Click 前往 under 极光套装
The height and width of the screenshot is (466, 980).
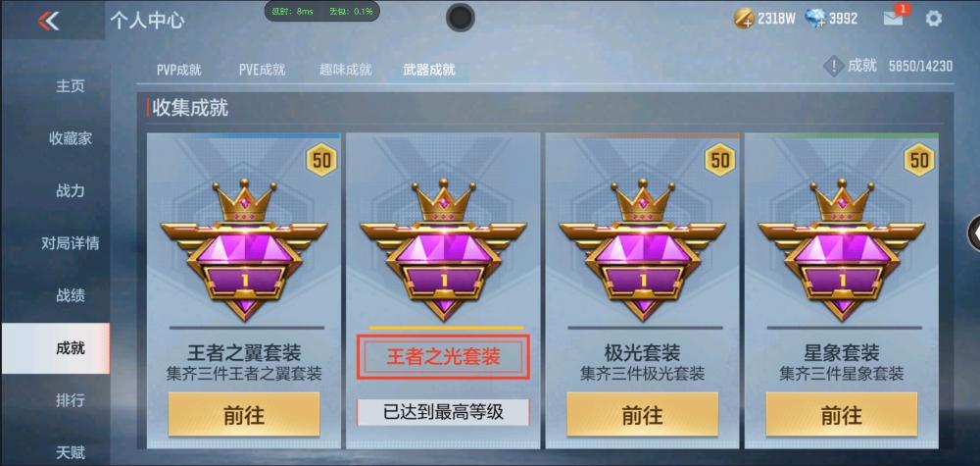click(x=642, y=414)
